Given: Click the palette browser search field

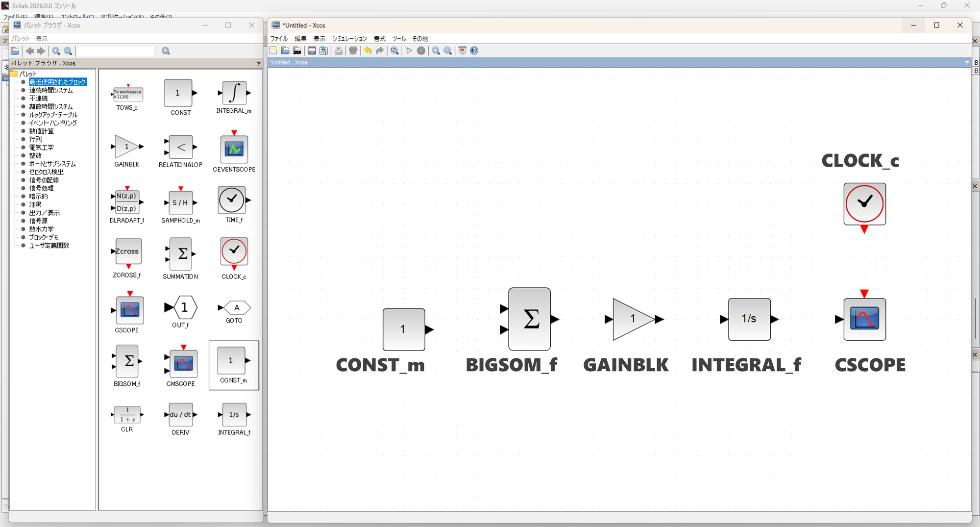Looking at the screenshot, I should 116,51.
